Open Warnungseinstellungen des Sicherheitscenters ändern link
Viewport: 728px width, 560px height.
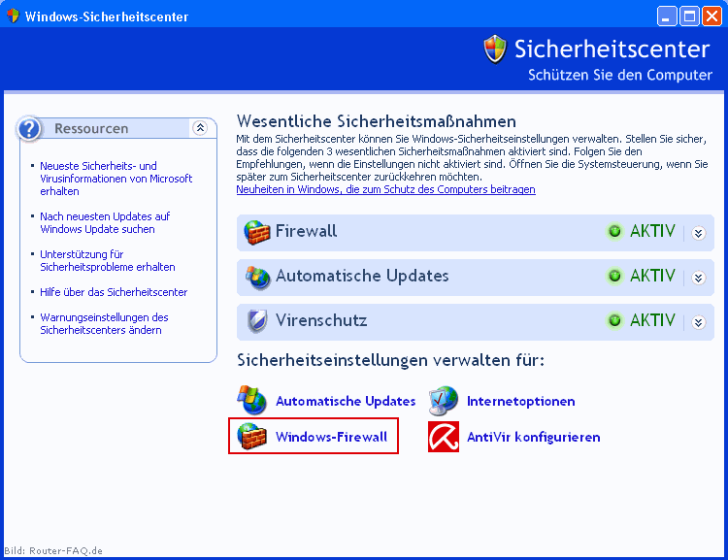click(104, 323)
